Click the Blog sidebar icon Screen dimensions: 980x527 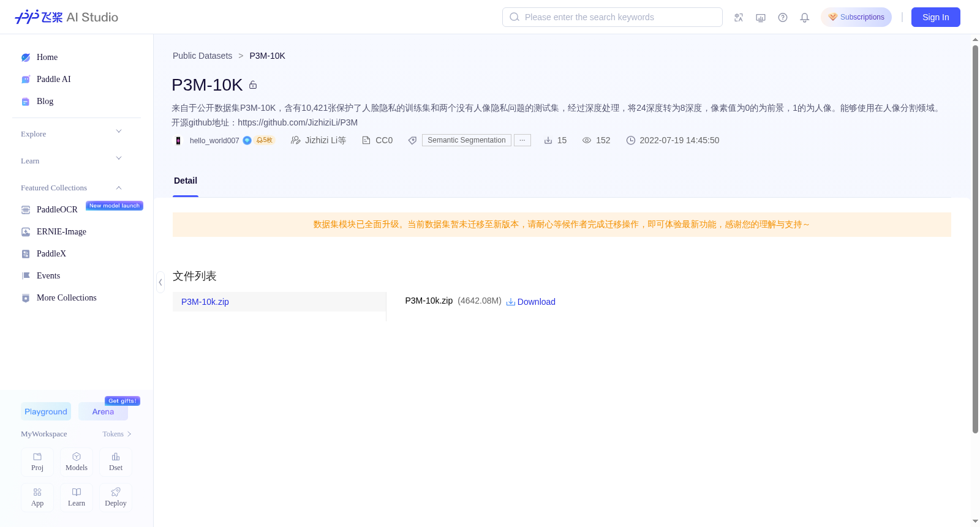click(26, 102)
